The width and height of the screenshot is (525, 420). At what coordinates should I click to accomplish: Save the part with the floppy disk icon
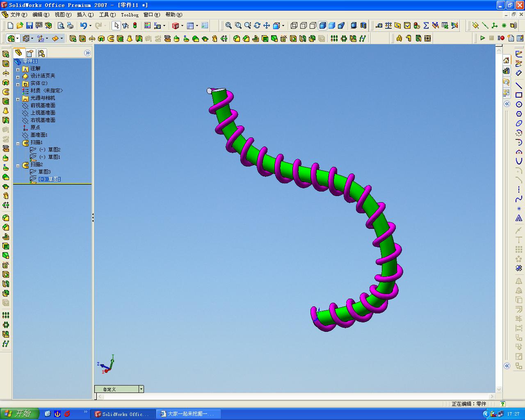30,25
